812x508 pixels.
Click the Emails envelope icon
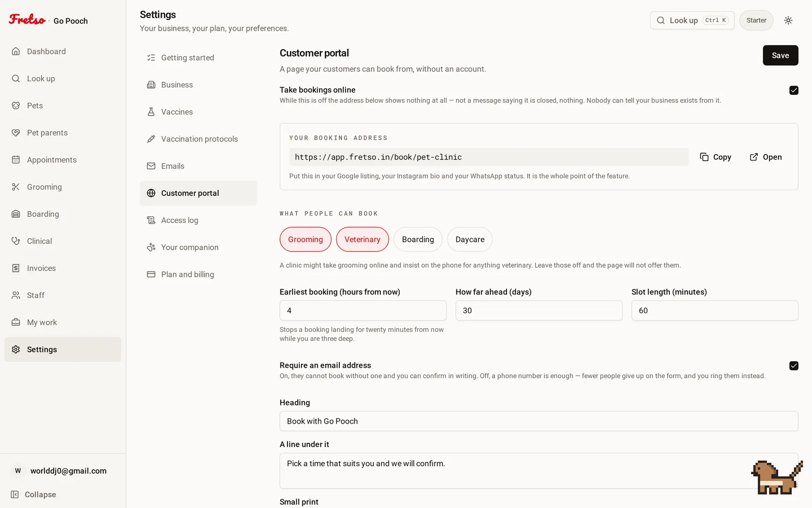click(x=151, y=166)
